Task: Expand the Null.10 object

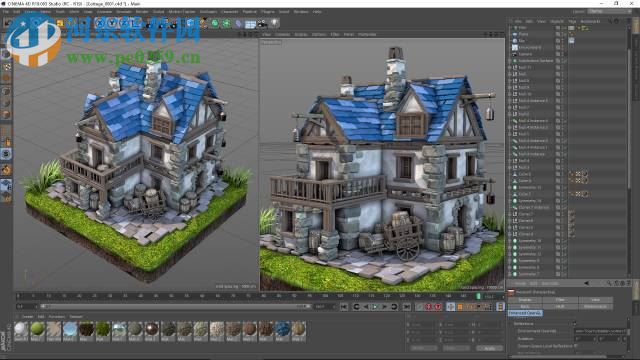Action: coord(510,94)
